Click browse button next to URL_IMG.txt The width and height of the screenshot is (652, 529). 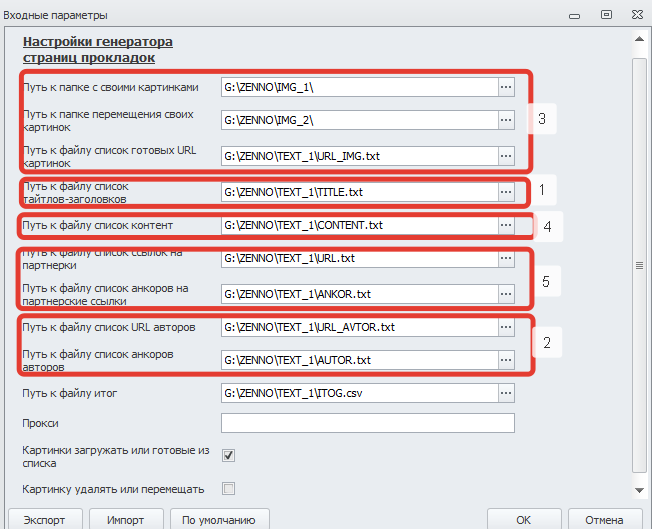click(505, 156)
